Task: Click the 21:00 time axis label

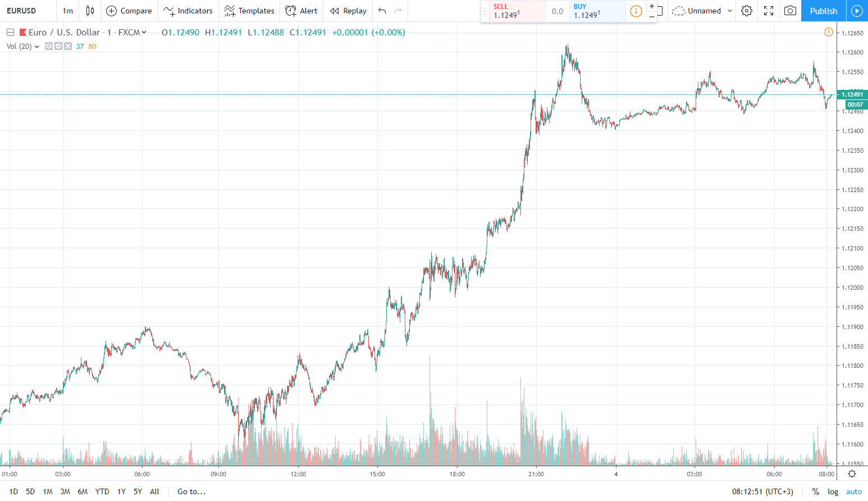Action: click(x=536, y=474)
